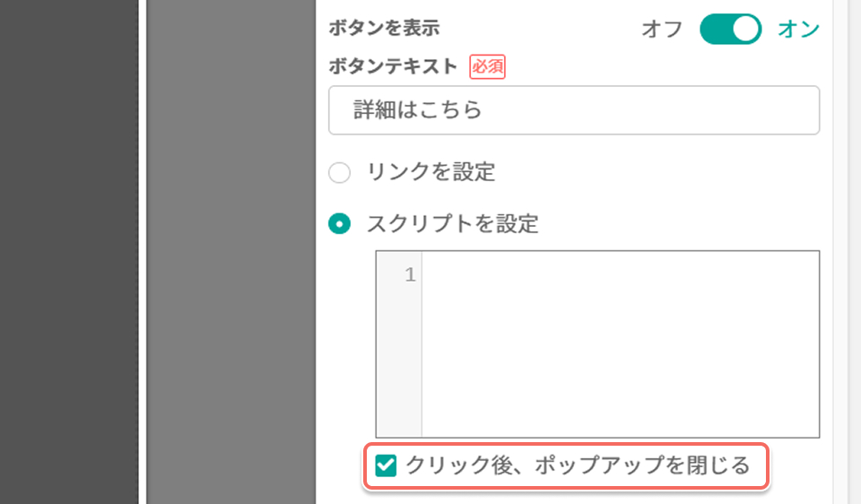Select the スクリプトを設定 radio button
The height and width of the screenshot is (504, 861).
pyautogui.click(x=339, y=224)
